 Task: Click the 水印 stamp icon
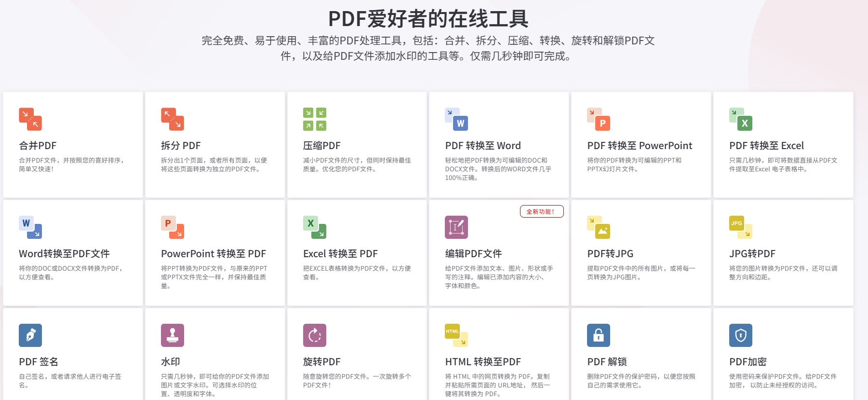[x=173, y=335]
